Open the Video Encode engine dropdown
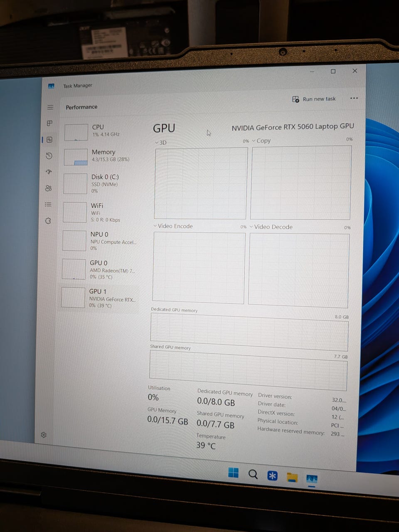Image resolution: width=399 pixels, height=532 pixels. pyautogui.click(x=173, y=226)
